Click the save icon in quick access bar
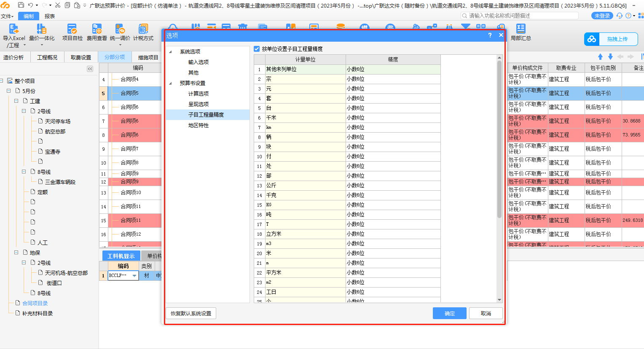Viewport: 644px width, 349px height. 21,5
